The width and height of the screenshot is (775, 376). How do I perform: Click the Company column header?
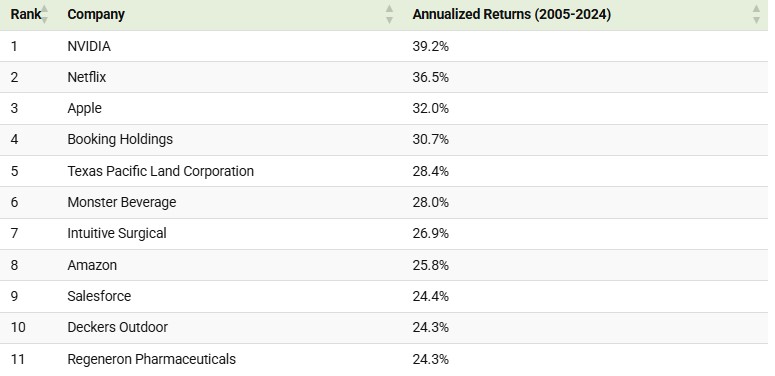click(96, 14)
